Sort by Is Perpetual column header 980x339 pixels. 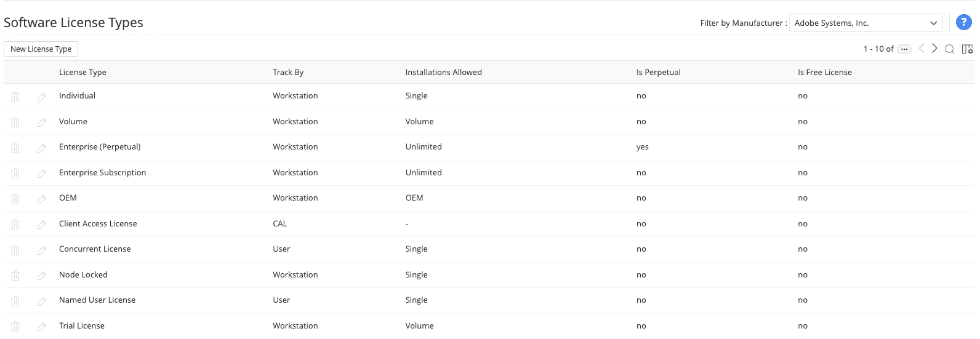coord(658,73)
